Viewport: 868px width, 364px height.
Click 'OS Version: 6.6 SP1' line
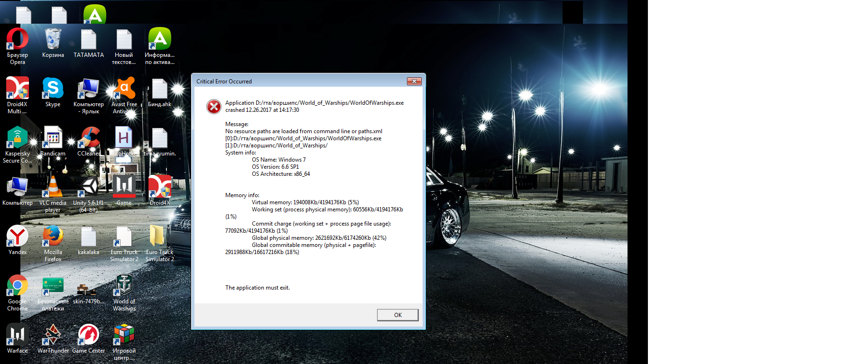[x=276, y=167]
